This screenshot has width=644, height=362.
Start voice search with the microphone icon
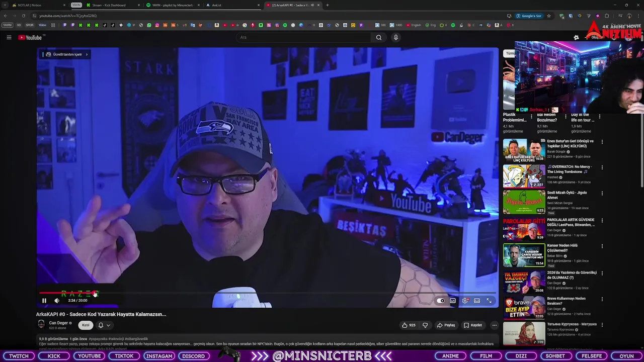tap(396, 37)
